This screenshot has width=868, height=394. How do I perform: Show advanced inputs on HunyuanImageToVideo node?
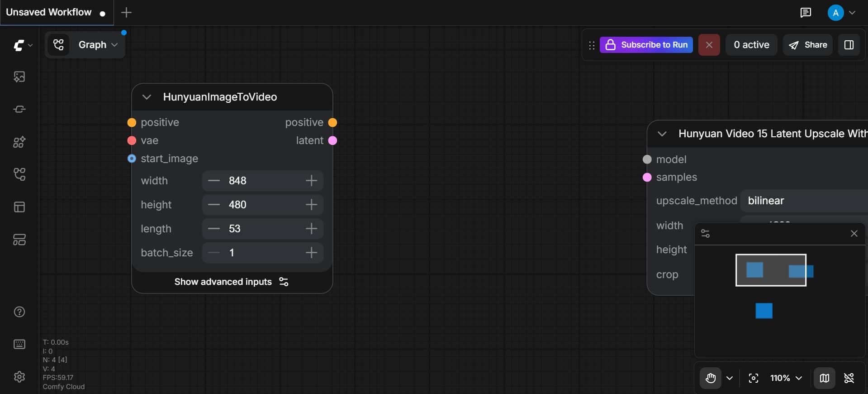[x=232, y=282]
